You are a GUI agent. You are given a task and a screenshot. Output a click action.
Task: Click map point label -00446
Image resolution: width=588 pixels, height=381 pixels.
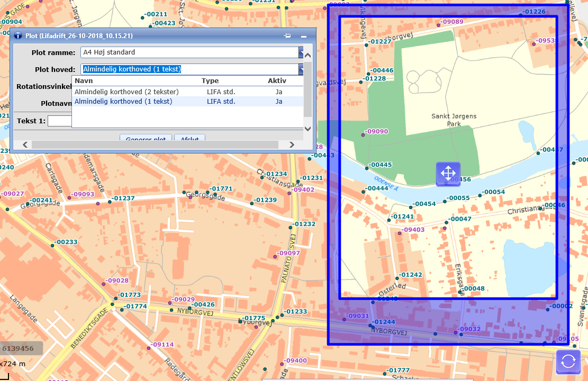tap(382, 70)
